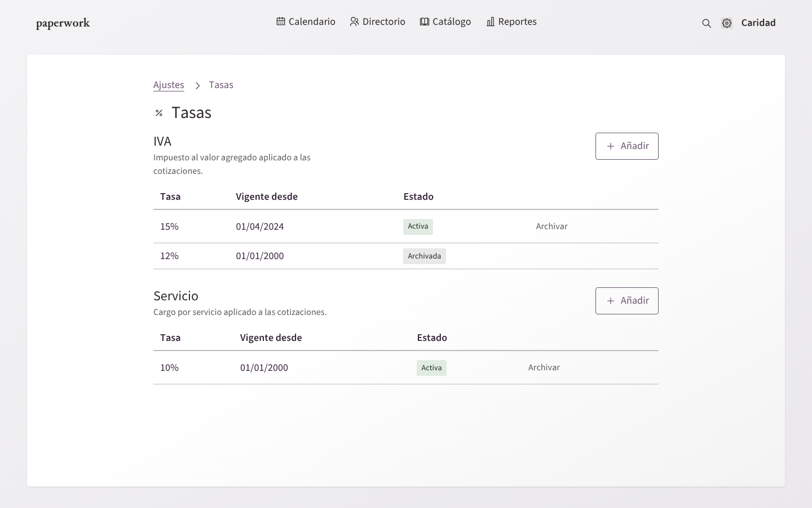Add a new Servicio rate with Añadir
This screenshot has width=812, height=508.
point(627,301)
